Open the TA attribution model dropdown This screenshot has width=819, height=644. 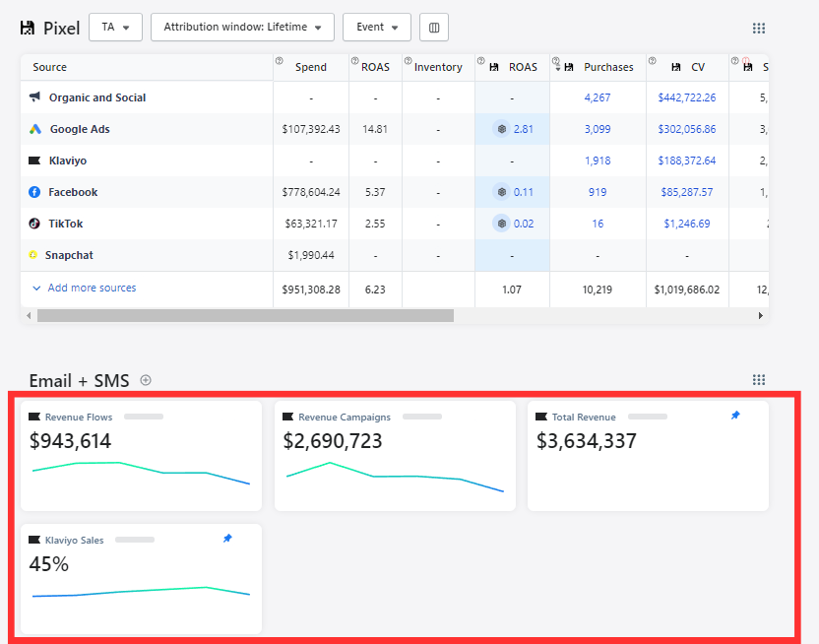point(115,28)
